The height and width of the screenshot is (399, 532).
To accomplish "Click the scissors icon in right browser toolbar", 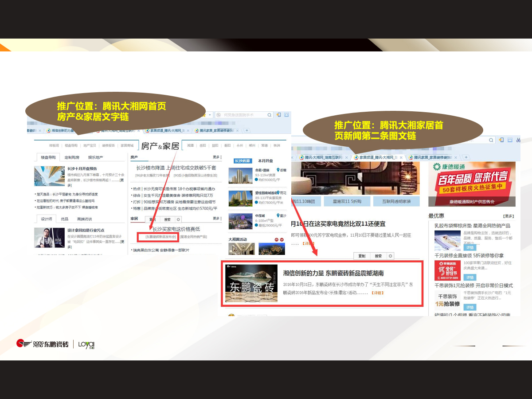I will (518, 140).
